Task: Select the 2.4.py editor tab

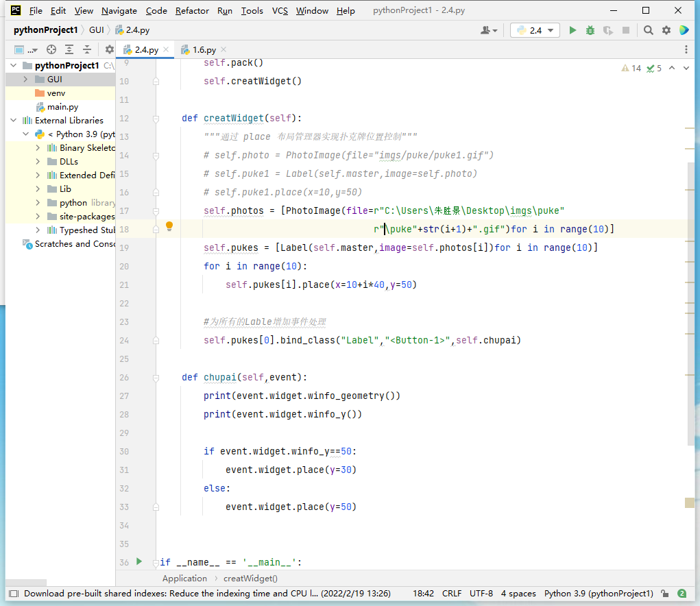Action: tap(147, 49)
